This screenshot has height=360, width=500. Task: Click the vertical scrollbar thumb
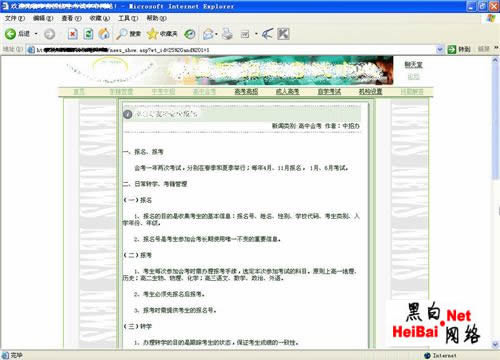pos(495,122)
